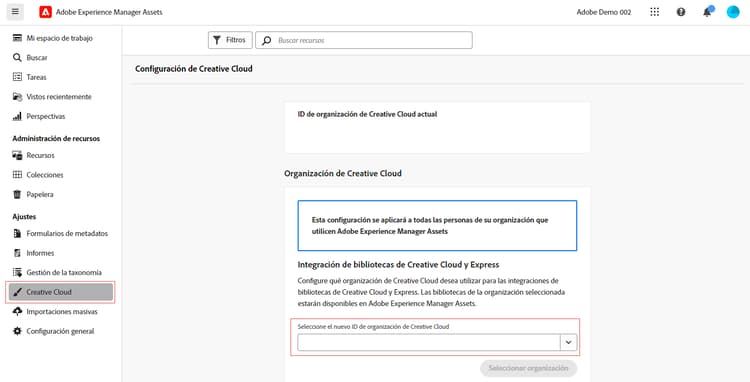This screenshot has width=750, height=382.
Task: Click the Creative Cloud organization ID combo box
Action: click(437, 342)
